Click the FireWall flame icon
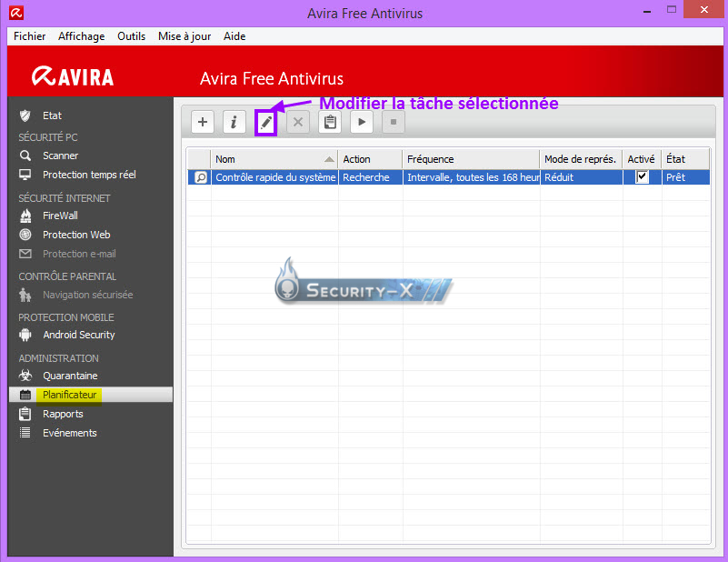728x562 pixels. (25, 216)
